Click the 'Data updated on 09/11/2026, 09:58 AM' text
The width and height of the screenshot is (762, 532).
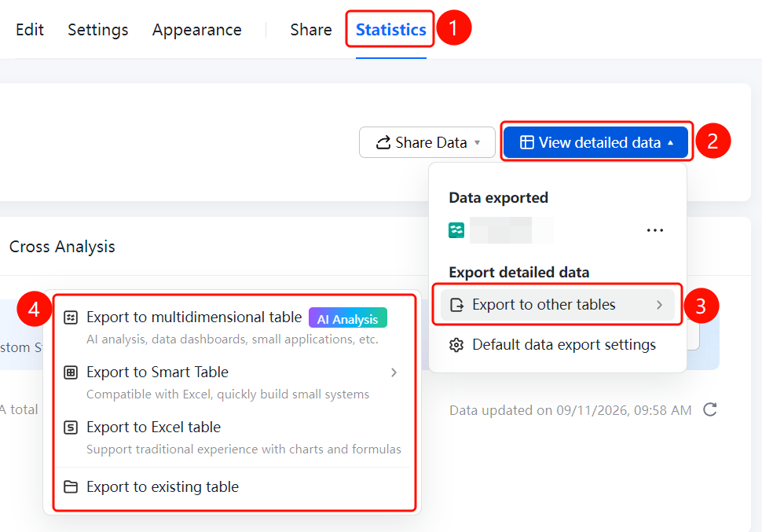click(x=570, y=410)
